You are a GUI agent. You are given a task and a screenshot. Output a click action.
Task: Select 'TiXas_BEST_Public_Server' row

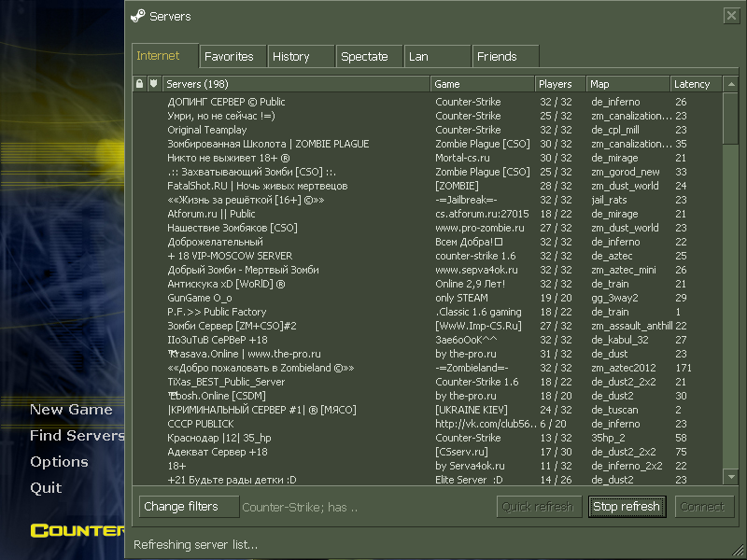(428, 382)
